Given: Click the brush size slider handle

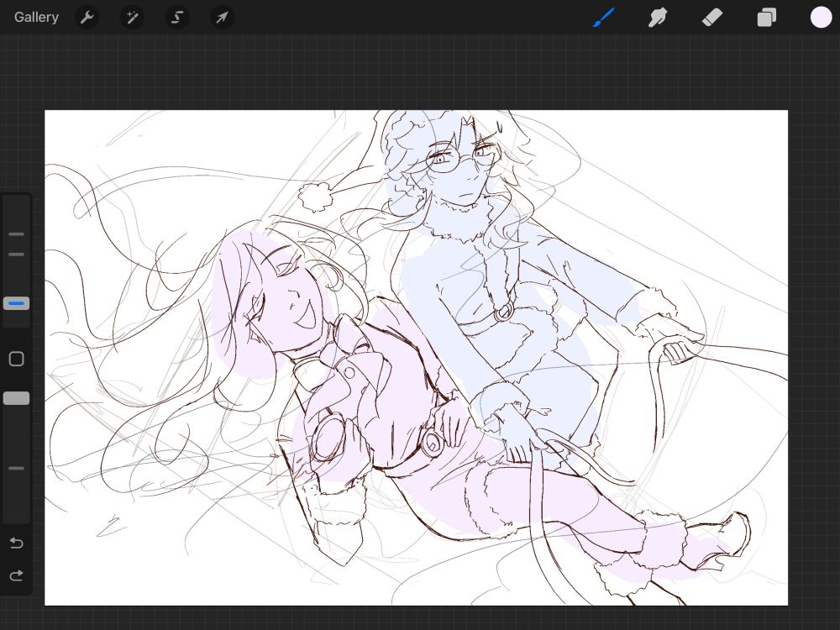Looking at the screenshot, I should click(16, 304).
